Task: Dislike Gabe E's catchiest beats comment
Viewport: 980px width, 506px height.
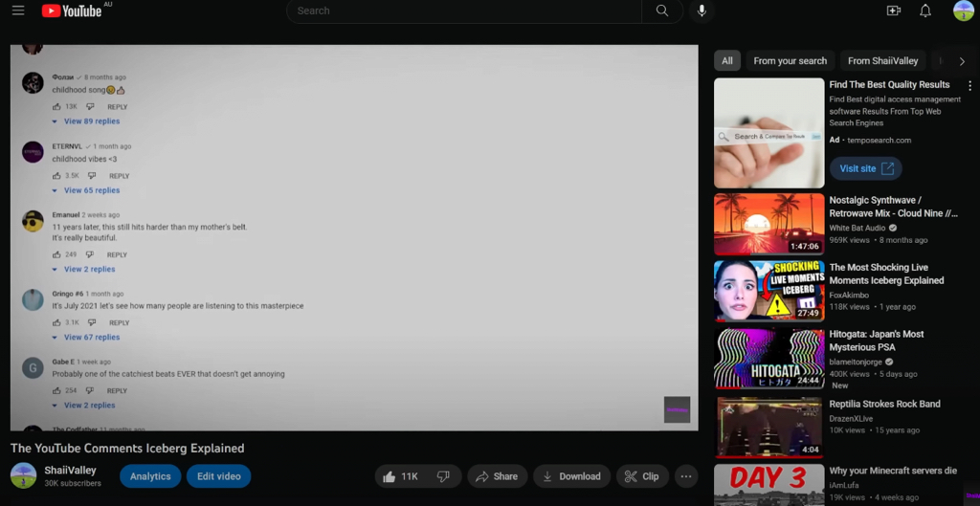Action: 89,390
